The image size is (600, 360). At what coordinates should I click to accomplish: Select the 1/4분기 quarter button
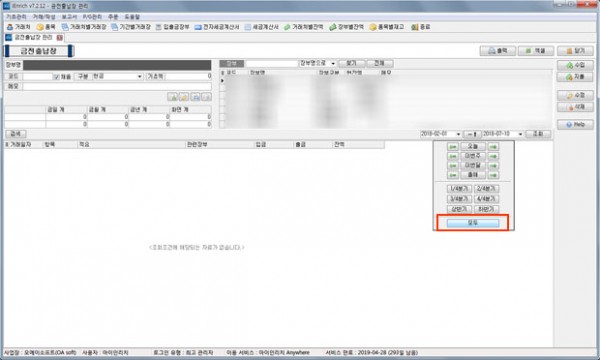point(459,189)
